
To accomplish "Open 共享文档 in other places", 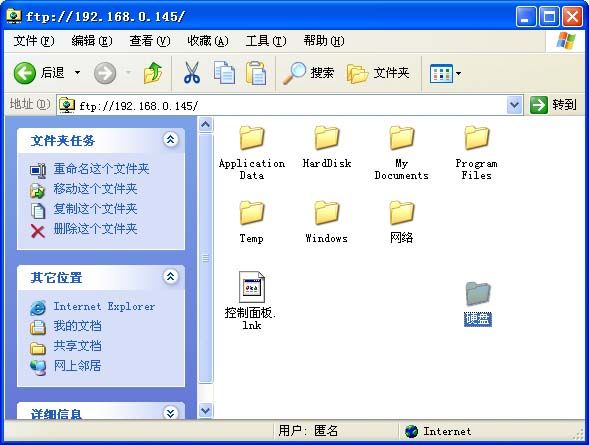I will coord(77,346).
